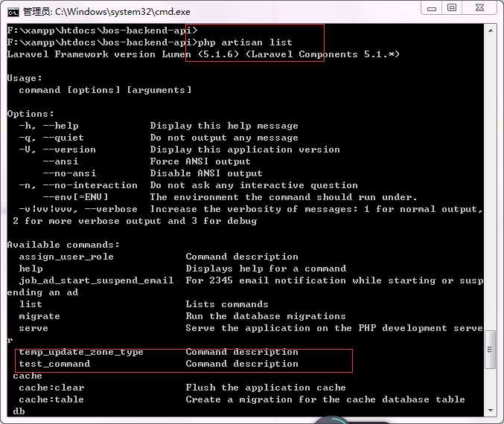Click the '--no-interaction' option
This screenshot has width=504, height=424.
(x=90, y=185)
